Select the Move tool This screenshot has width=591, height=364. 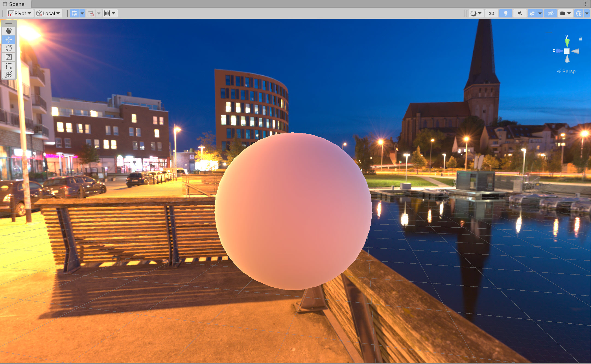pos(9,40)
